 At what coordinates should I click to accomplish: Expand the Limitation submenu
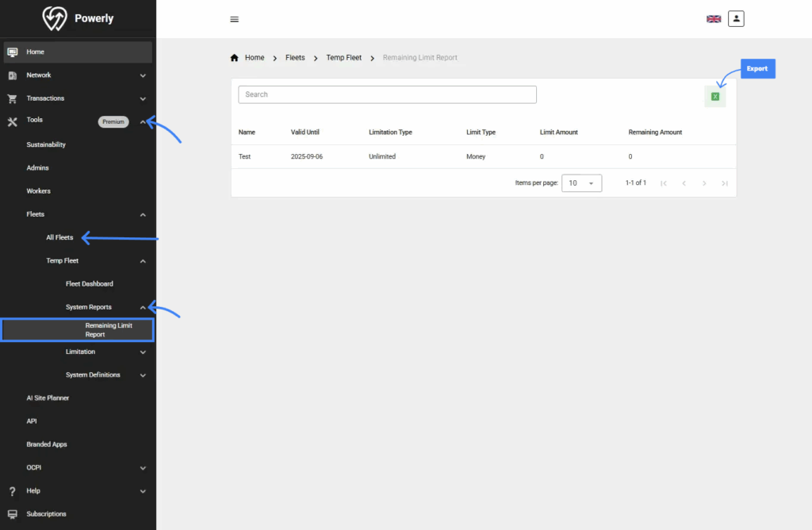click(x=143, y=352)
